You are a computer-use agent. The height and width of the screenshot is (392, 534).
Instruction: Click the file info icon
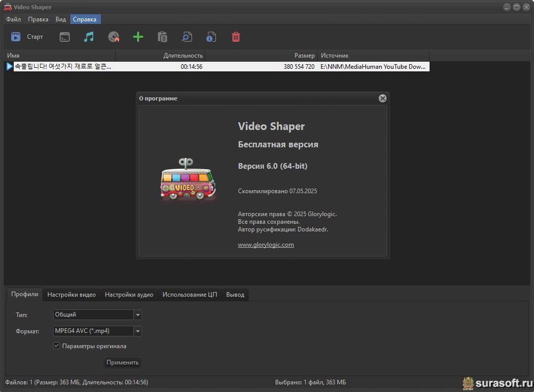[211, 37]
